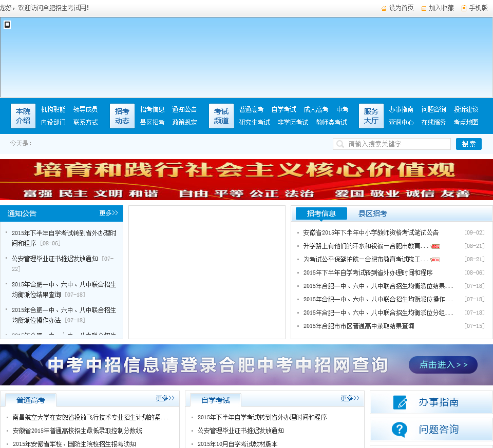Click the 加入收藏 favorites icon
The width and height of the screenshot is (493, 448).
[424, 8]
